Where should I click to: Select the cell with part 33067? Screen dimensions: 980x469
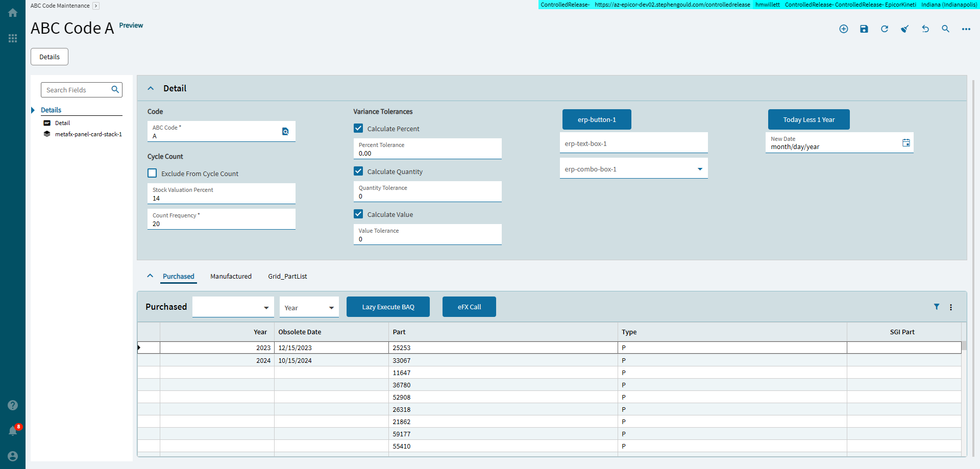pos(503,360)
